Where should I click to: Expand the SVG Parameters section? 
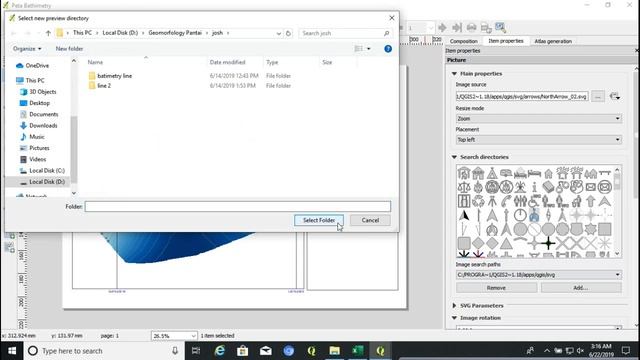coord(454,305)
